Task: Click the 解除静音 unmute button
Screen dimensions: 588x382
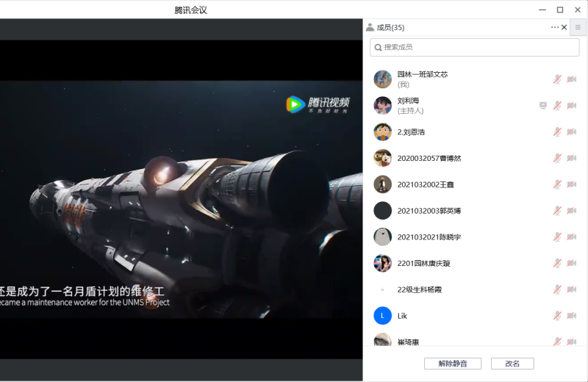Action: 453,364
